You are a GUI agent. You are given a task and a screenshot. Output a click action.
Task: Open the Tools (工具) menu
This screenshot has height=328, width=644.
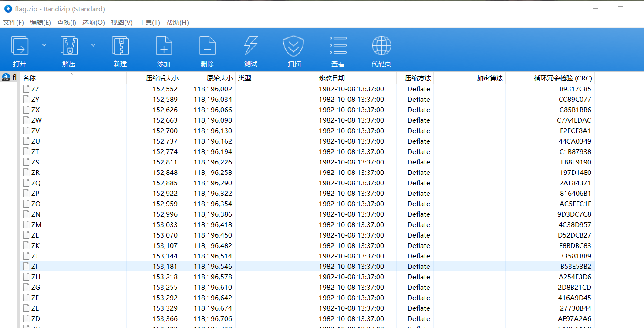(149, 23)
